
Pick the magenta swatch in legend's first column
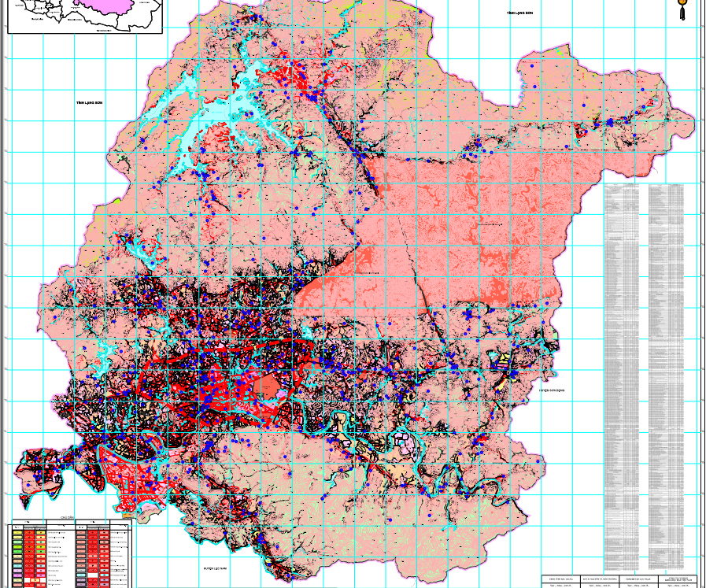click(17, 575)
